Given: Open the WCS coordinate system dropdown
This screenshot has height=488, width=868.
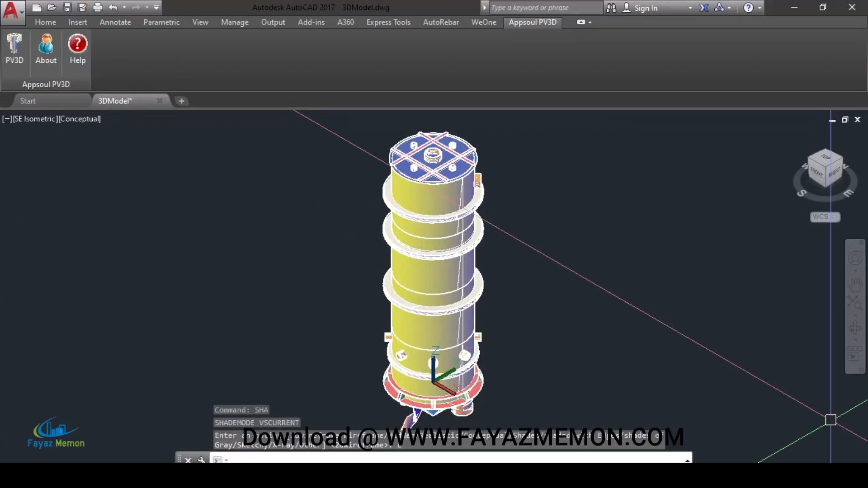Looking at the screenshot, I should click(x=825, y=217).
